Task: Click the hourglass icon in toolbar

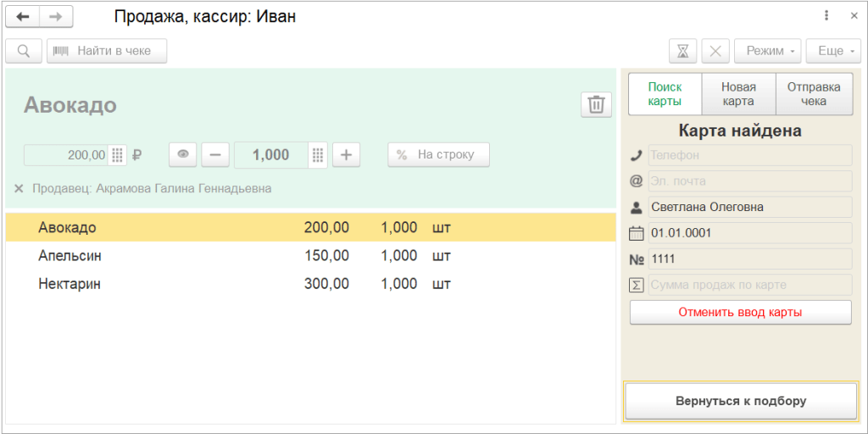Action: click(x=682, y=51)
